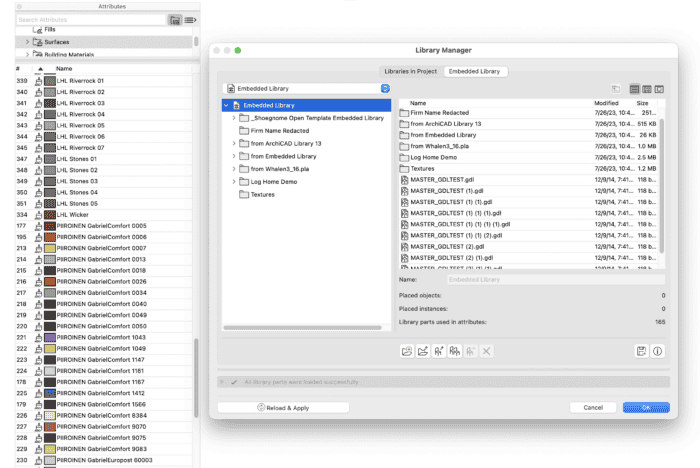Viewport: 700px width, 468px height.
Task: Open the Embedded Library dropdown
Action: point(307,89)
